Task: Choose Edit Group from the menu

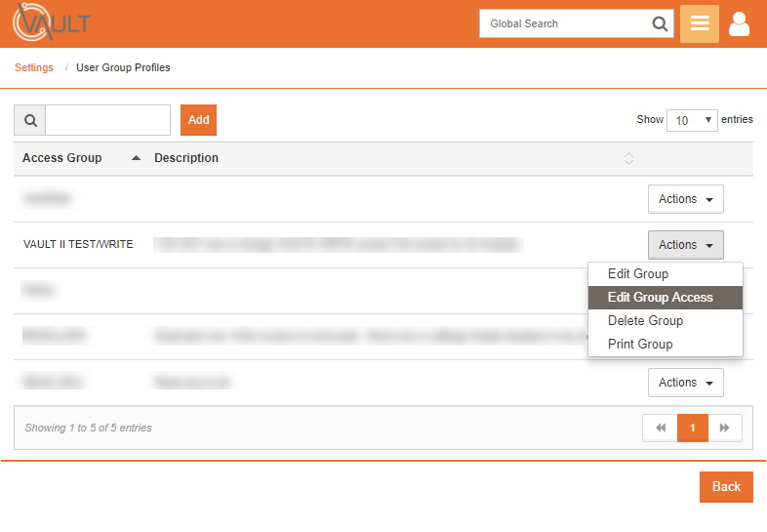Action: (666, 274)
